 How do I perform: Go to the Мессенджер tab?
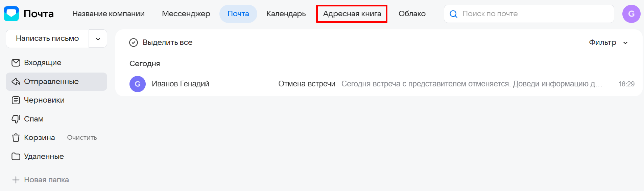click(186, 14)
